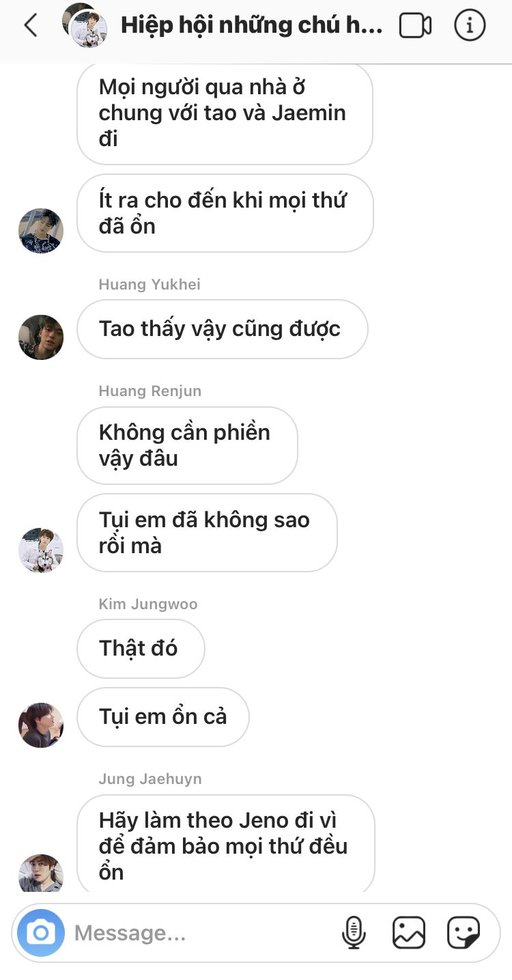The image size is (512, 980).
Task: Tap Huang Yukhei's profile picture
Action: tap(41, 337)
